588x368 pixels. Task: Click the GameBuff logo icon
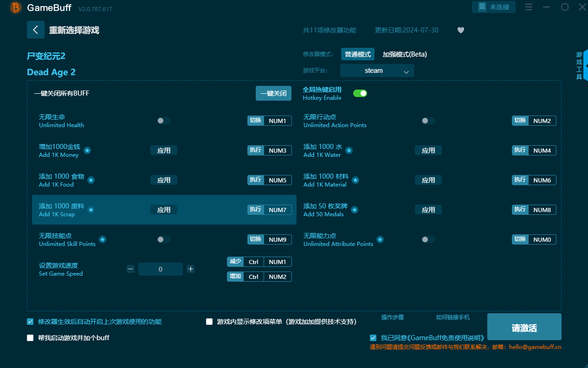click(x=15, y=8)
